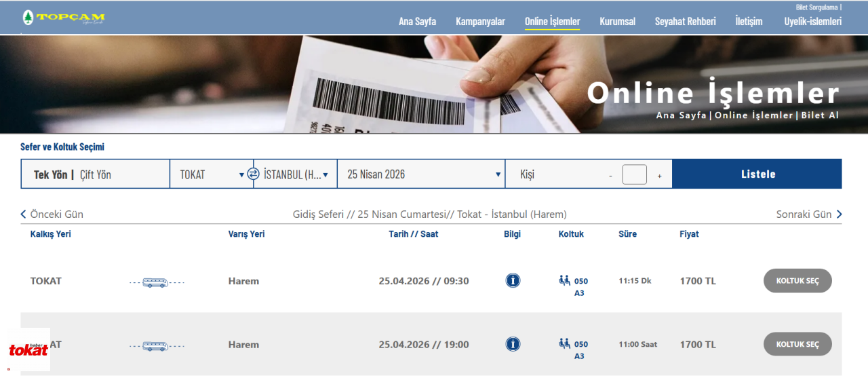Click breadcrumb Ana Sayfa in banner

(681, 115)
